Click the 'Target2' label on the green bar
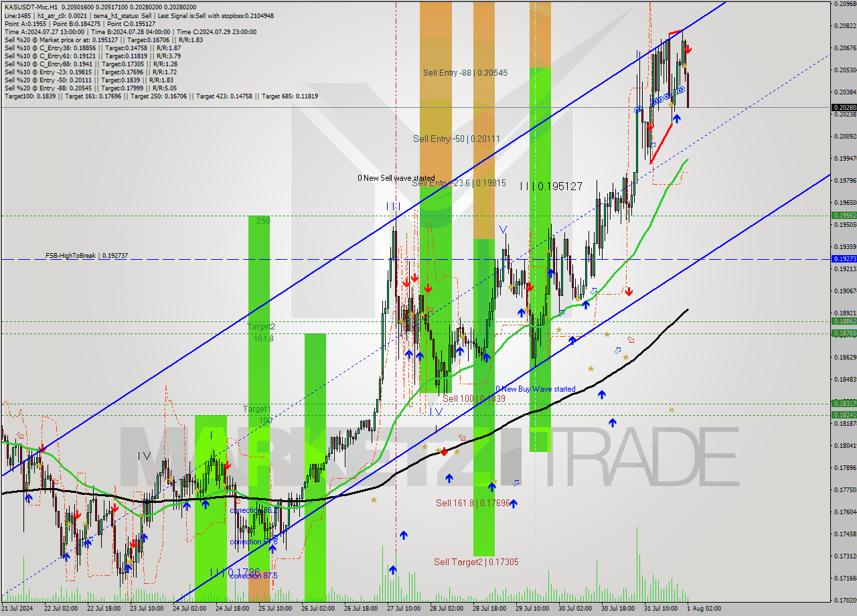The image size is (857, 616). [261, 327]
